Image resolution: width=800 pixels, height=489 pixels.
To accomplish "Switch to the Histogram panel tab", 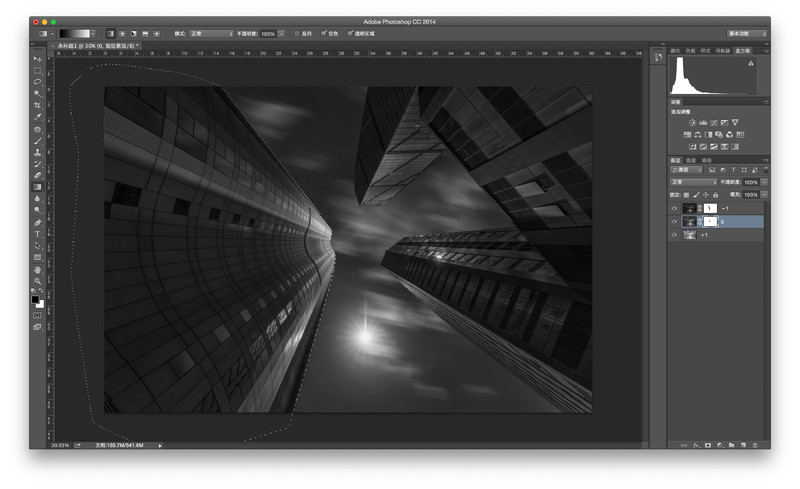I will [742, 51].
